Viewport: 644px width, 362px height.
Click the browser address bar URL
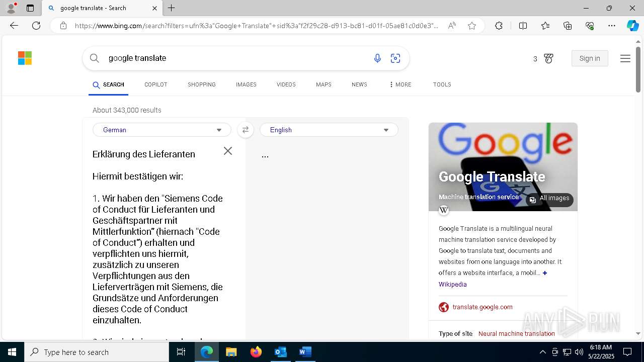(x=257, y=26)
